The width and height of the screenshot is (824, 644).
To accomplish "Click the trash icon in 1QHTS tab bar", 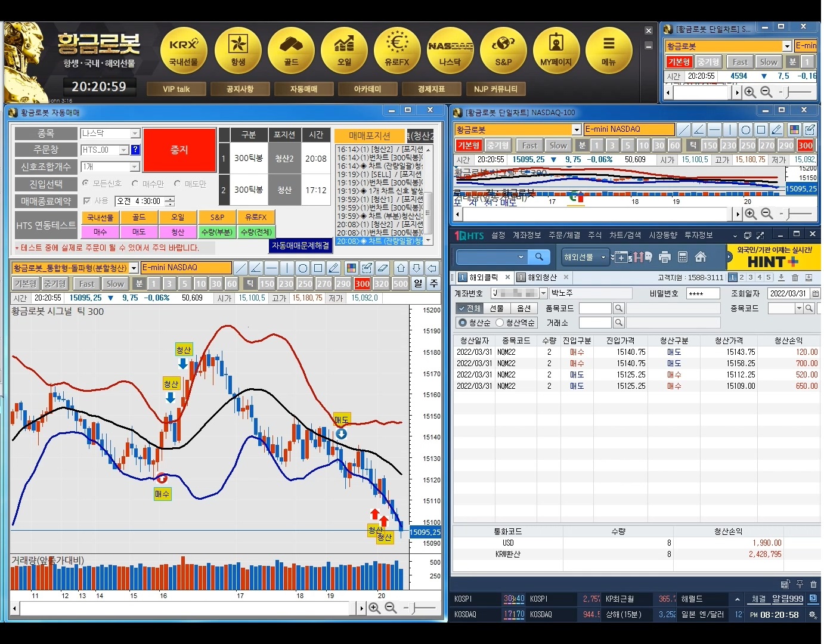I will tap(795, 277).
